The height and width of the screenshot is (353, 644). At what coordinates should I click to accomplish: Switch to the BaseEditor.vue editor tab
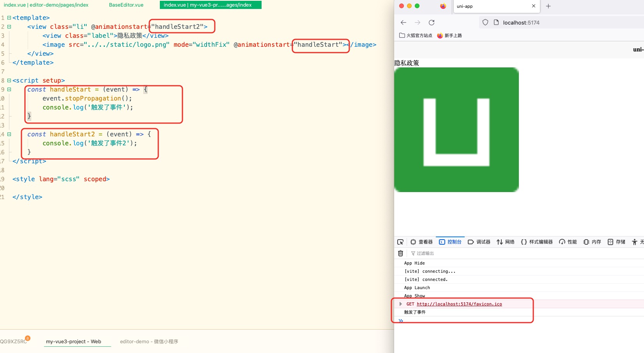[126, 5]
